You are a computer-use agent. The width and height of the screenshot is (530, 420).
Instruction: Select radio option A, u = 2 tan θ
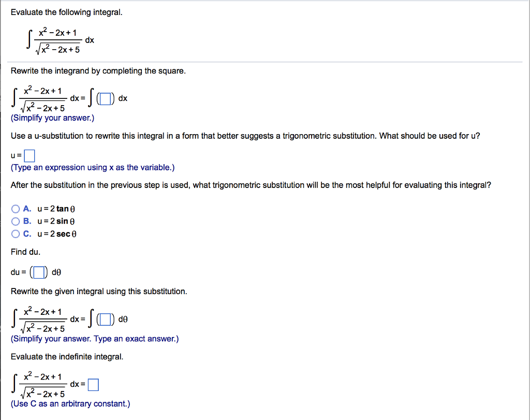click(x=16, y=208)
